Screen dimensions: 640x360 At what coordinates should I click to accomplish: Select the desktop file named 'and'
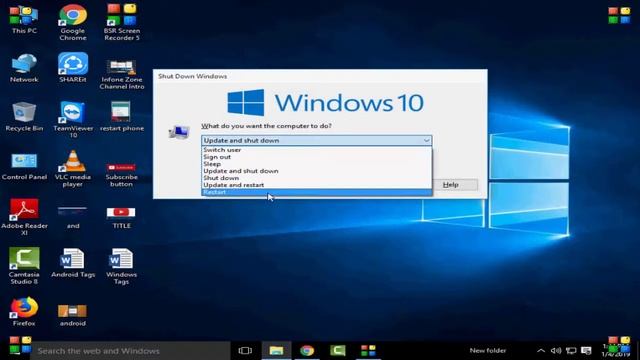[73, 218]
